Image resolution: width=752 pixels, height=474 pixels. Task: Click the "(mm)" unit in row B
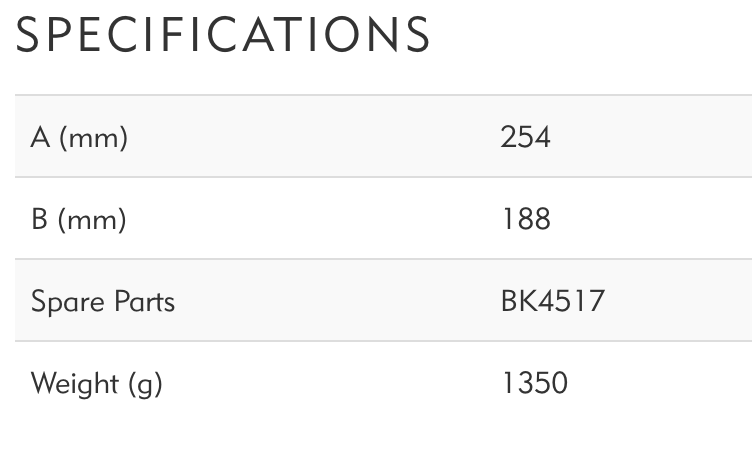(x=92, y=219)
